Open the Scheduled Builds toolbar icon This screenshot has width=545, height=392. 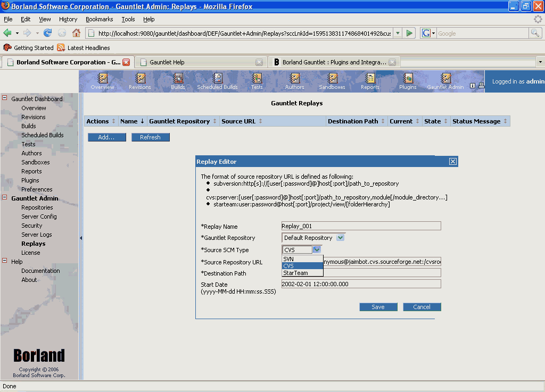217,81
